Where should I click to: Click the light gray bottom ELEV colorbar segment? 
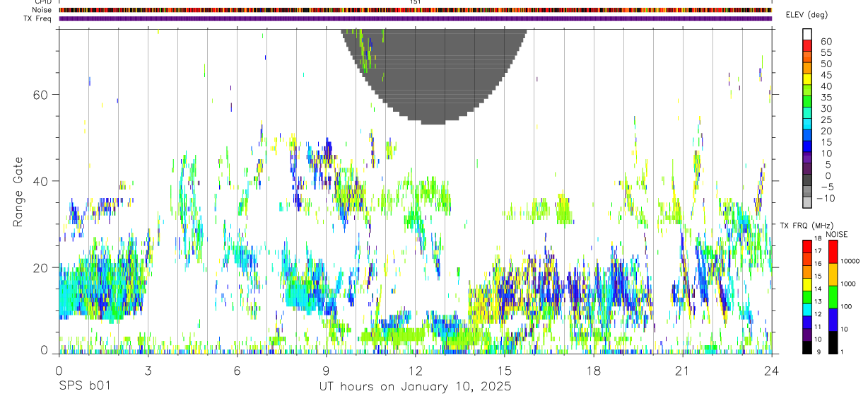[807, 203]
